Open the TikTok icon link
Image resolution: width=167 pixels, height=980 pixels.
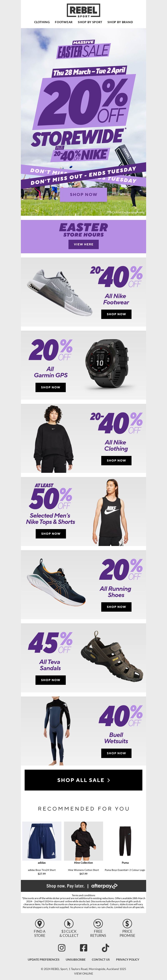(106, 947)
